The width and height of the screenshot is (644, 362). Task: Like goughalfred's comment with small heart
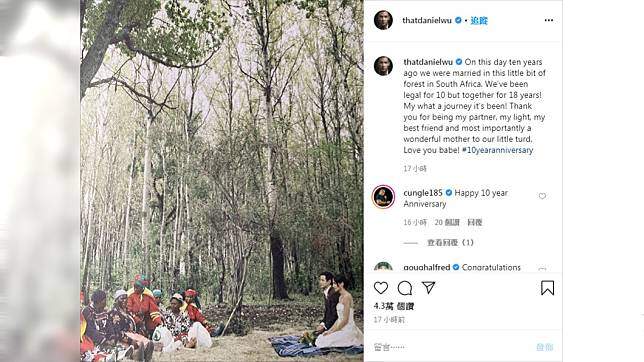(x=542, y=269)
